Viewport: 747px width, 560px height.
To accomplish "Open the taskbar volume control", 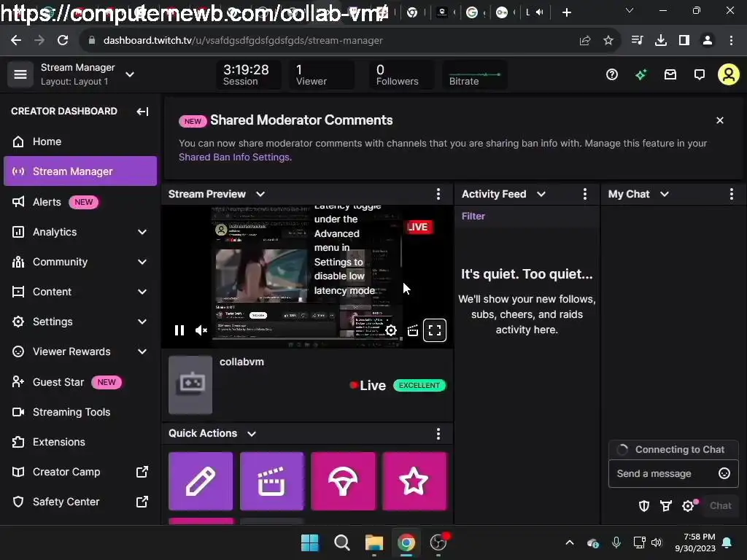I will (657, 542).
